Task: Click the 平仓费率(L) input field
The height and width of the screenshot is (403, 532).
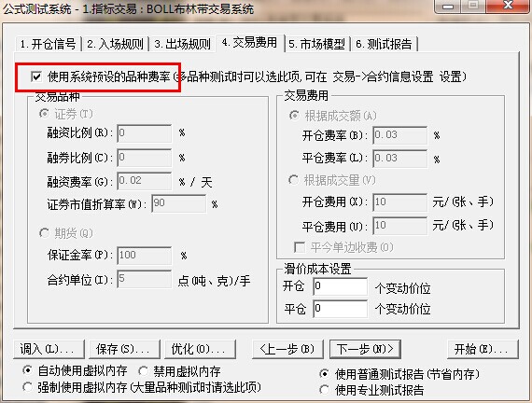Action: [400, 159]
